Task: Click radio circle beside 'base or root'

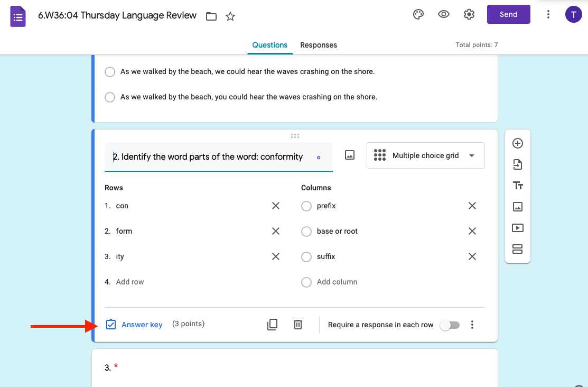Action: coord(306,232)
